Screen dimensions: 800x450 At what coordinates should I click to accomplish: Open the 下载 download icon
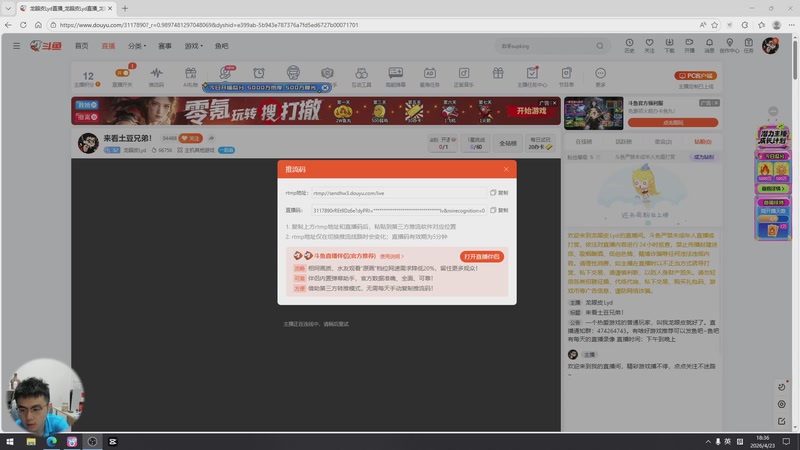[x=669, y=45]
